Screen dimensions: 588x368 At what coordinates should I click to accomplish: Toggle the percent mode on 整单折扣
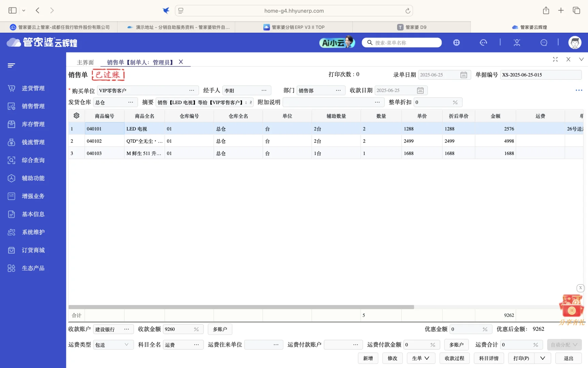click(456, 102)
